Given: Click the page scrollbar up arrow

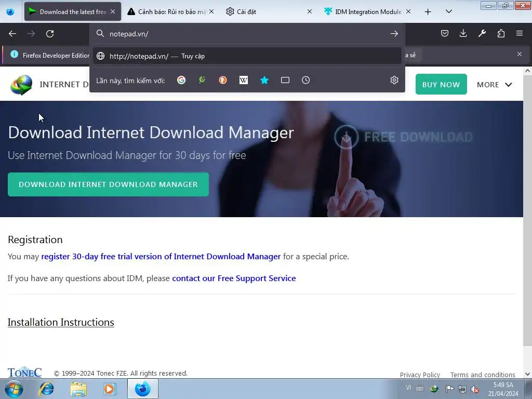Looking at the screenshot, I should 527,71.
